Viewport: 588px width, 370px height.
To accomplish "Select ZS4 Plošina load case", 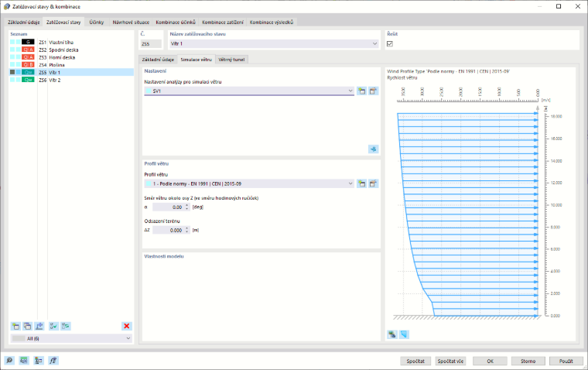I will [x=71, y=64].
